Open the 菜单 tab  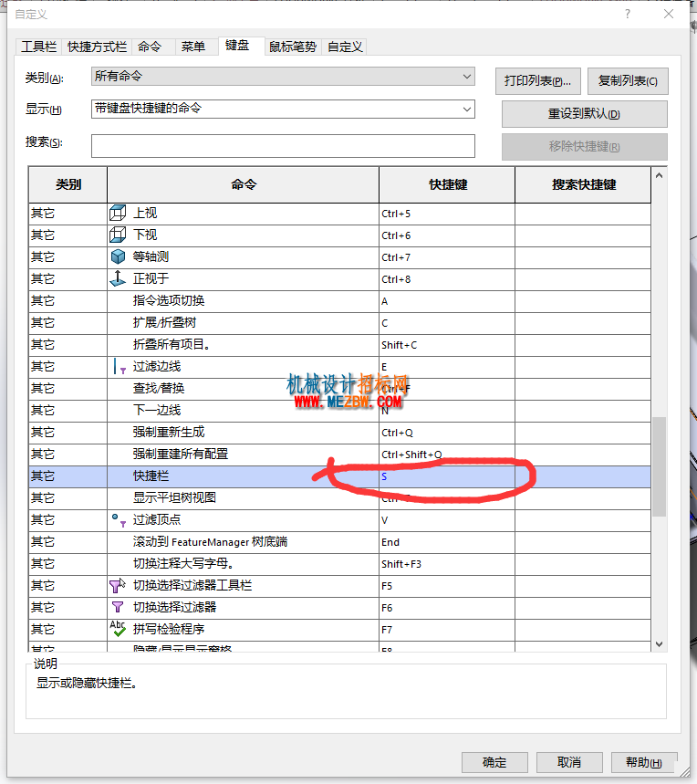point(193,47)
